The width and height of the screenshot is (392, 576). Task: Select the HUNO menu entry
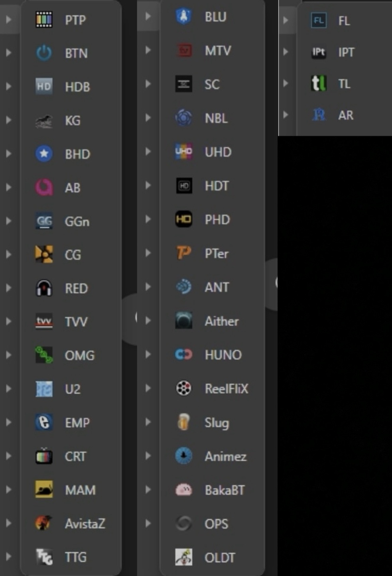(x=223, y=355)
